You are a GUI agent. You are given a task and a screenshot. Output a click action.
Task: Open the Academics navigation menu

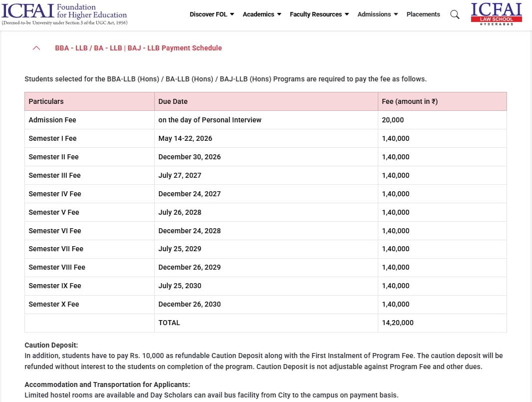click(262, 14)
